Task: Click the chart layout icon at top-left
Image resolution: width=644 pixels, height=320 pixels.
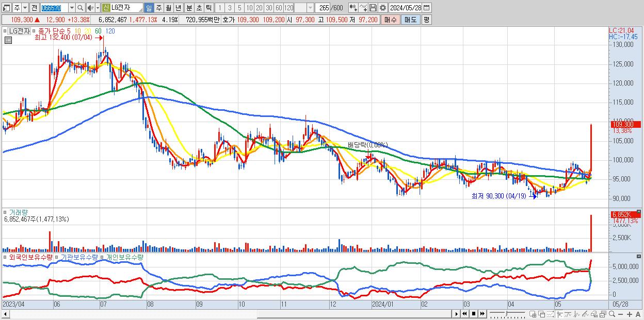Action: (x=7, y=8)
